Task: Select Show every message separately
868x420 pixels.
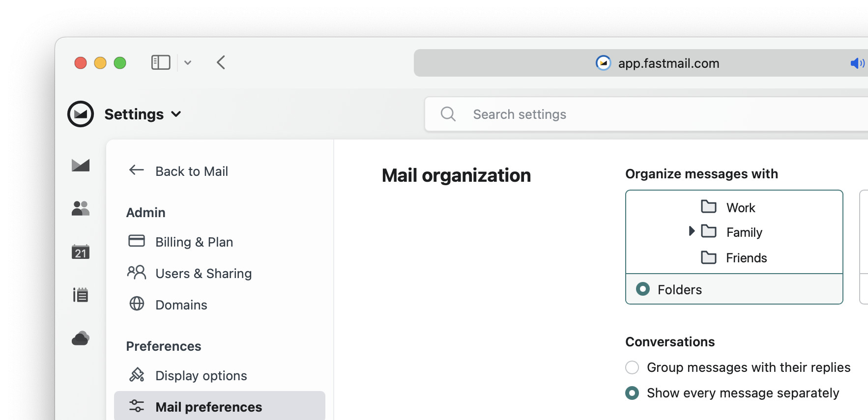Action: pos(632,393)
